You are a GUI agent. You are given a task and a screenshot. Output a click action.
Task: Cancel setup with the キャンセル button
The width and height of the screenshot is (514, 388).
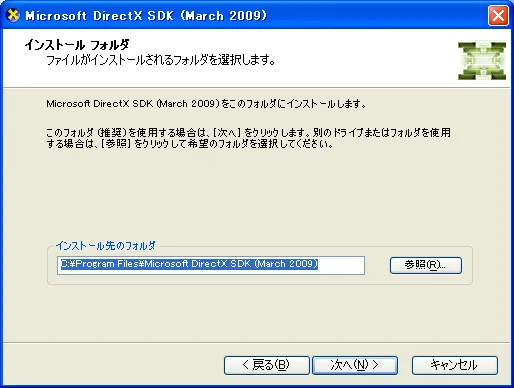455,365
